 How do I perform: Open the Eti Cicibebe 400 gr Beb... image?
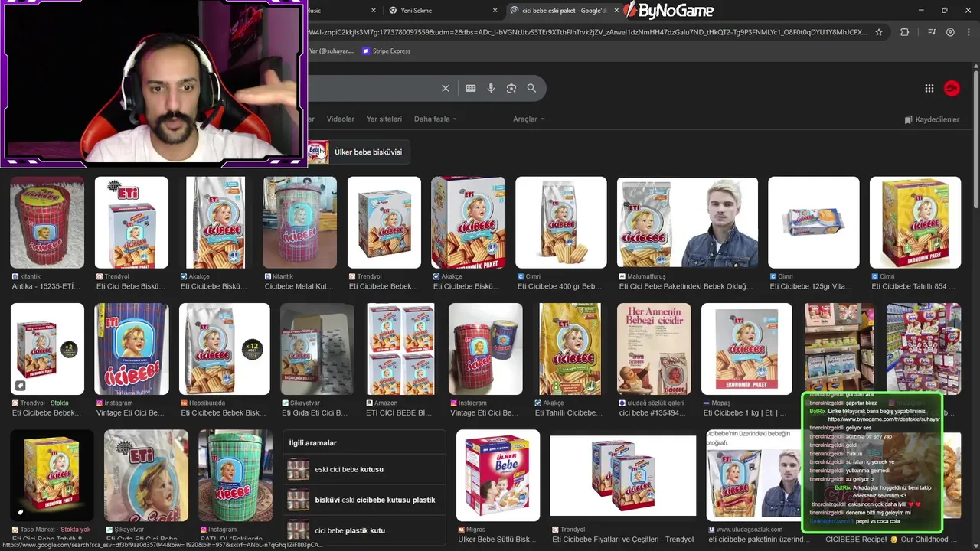[x=561, y=223]
